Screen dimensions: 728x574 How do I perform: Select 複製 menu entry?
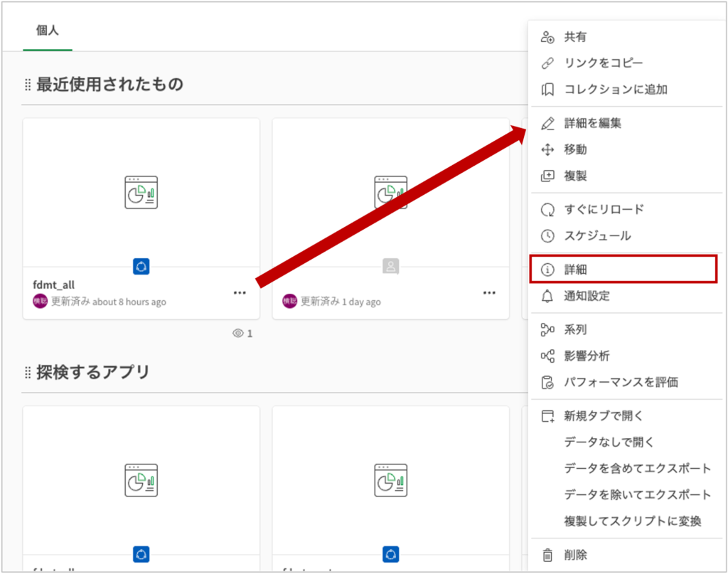tap(575, 176)
